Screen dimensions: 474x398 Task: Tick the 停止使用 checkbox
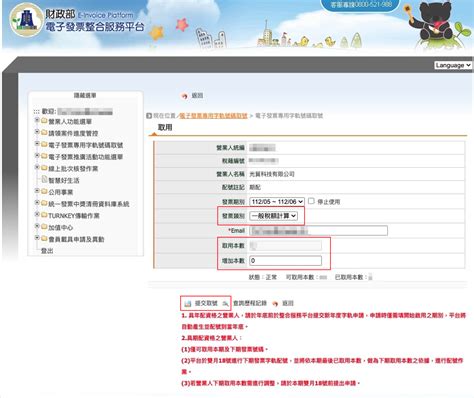click(x=311, y=201)
